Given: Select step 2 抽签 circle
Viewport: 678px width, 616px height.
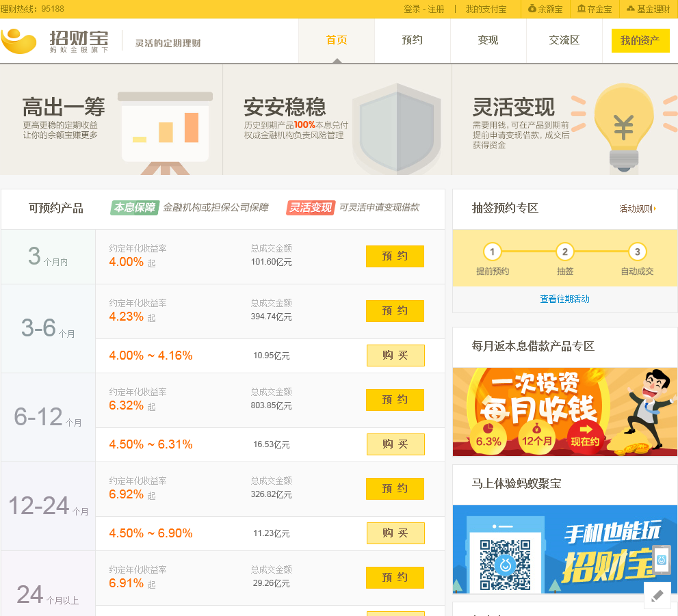Looking at the screenshot, I should 564,252.
